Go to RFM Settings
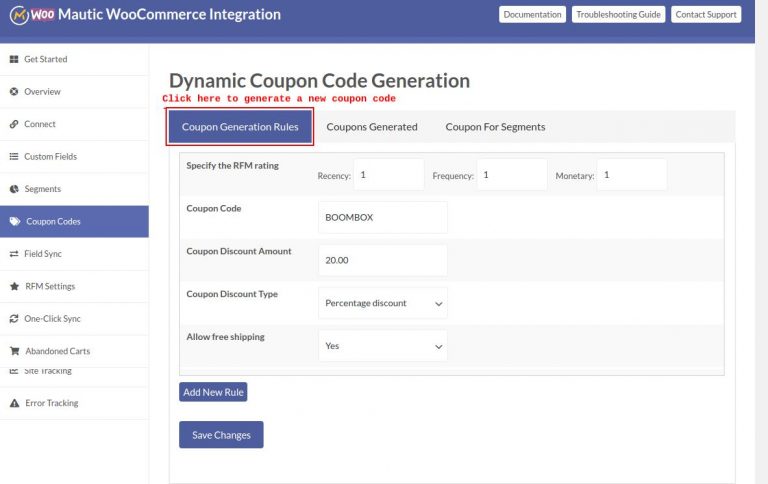Screen dimensions: 768x484 click(74, 286)
